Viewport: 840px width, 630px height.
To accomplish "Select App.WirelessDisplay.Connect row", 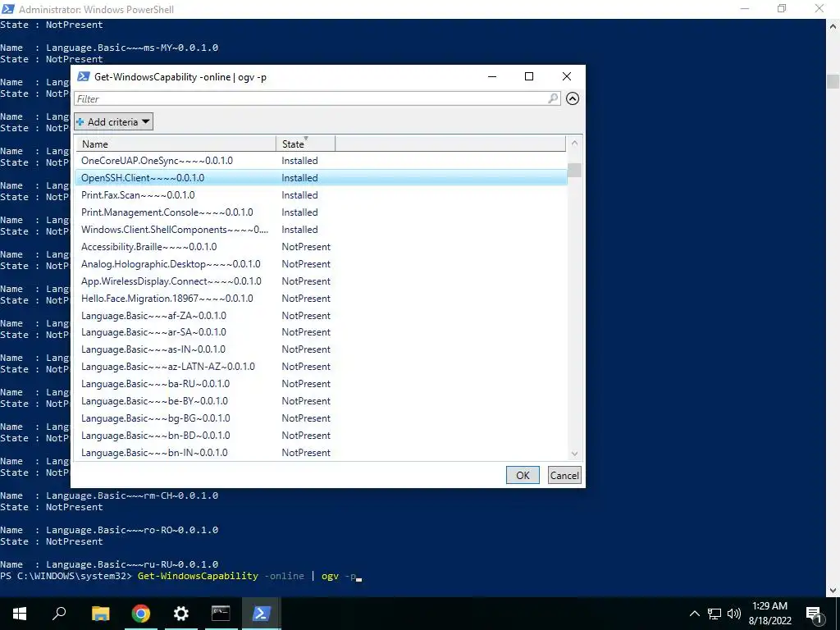I will coord(322,281).
